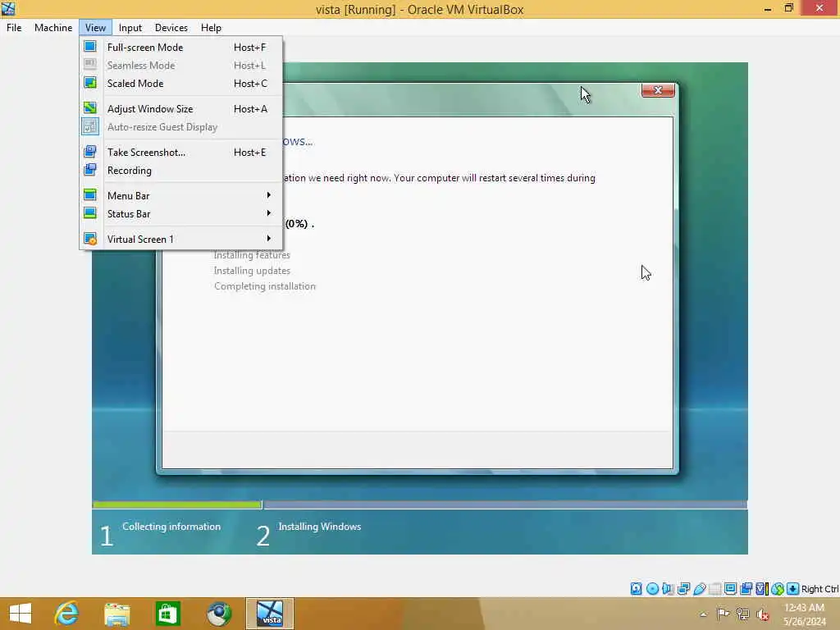
Task: Click the greyed shared folders status icon
Action: pos(714,589)
